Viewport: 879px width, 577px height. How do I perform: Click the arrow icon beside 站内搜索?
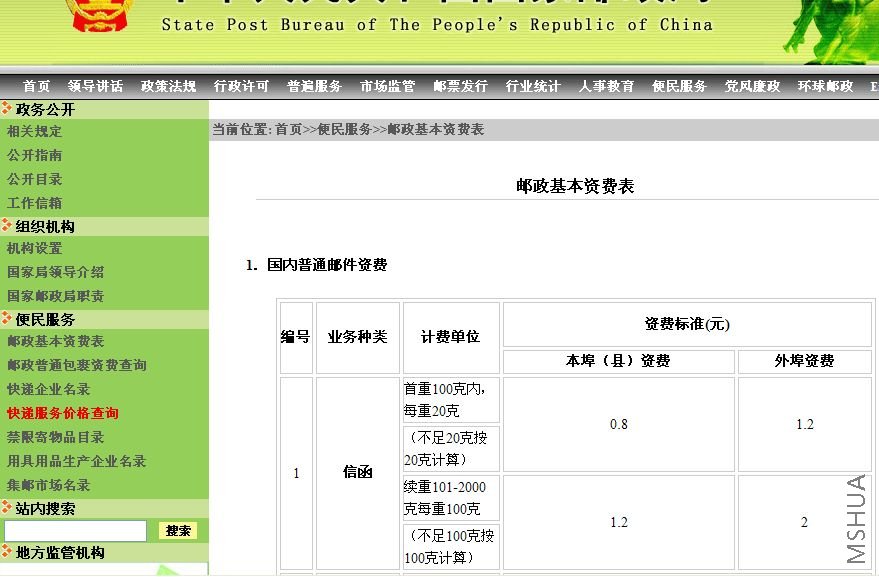coord(7,507)
